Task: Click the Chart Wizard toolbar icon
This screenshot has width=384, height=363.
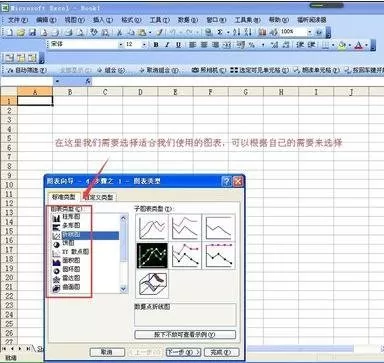Action: click(x=262, y=32)
